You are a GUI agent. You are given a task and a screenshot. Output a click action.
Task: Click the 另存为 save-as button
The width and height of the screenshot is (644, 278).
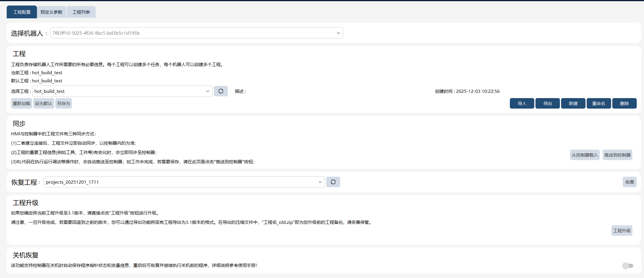click(x=63, y=103)
